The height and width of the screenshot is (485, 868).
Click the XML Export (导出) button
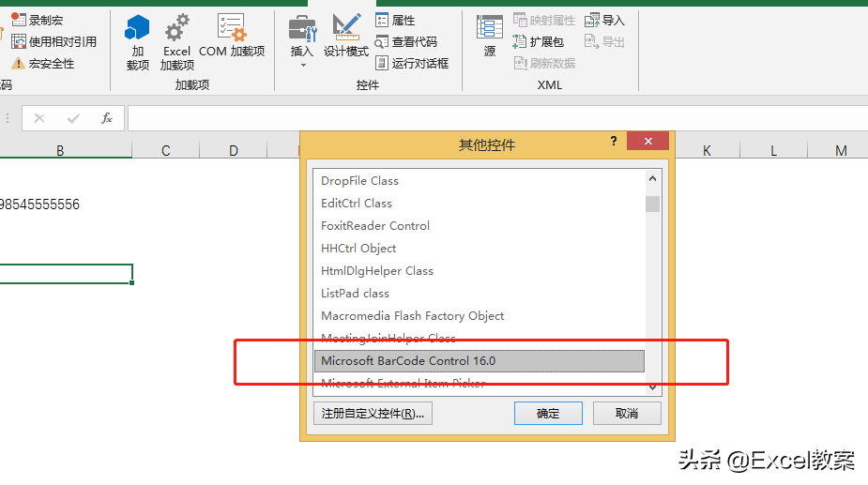[604, 41]
